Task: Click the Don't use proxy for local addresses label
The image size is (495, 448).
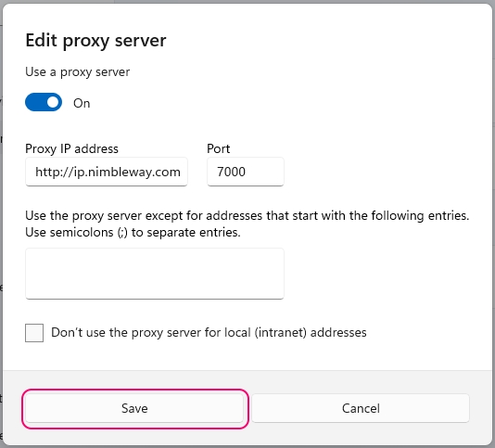Action: coord(209,332)
